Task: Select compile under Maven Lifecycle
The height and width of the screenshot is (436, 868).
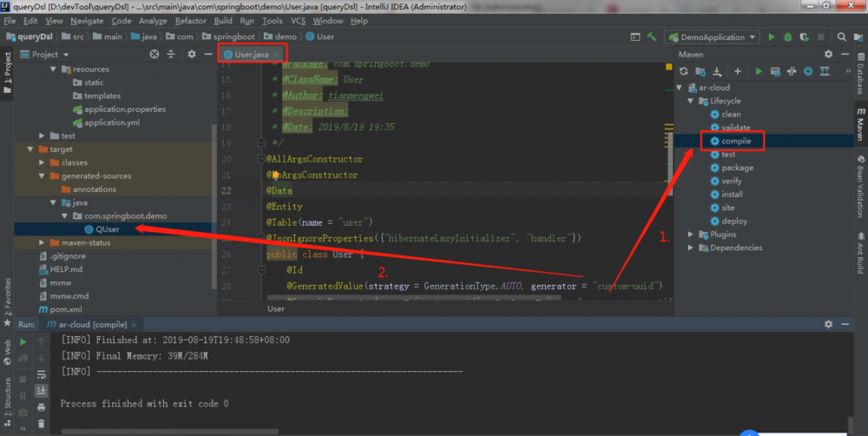Action: 734,141
